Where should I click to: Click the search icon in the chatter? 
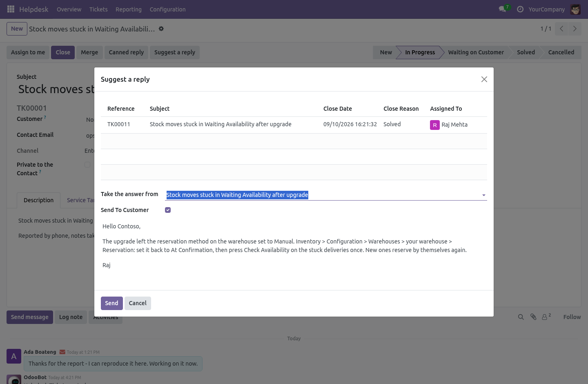pyautogui.click(x=521, y=317)
